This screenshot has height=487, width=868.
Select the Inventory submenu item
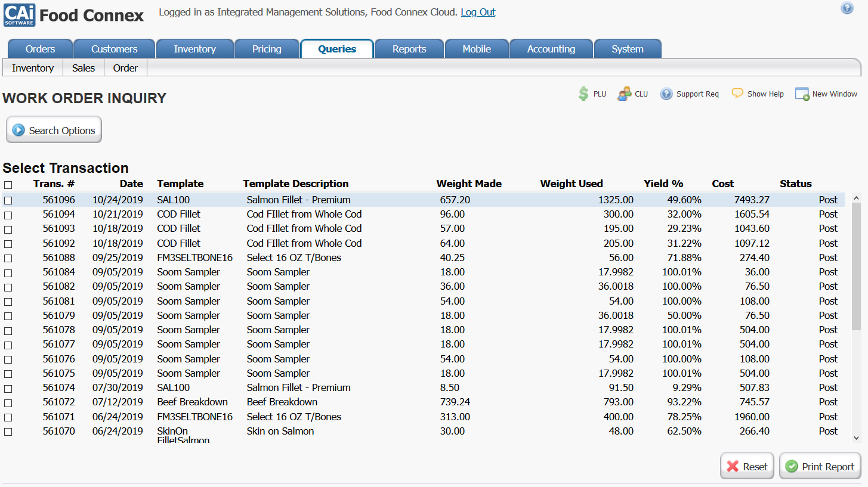33,68
